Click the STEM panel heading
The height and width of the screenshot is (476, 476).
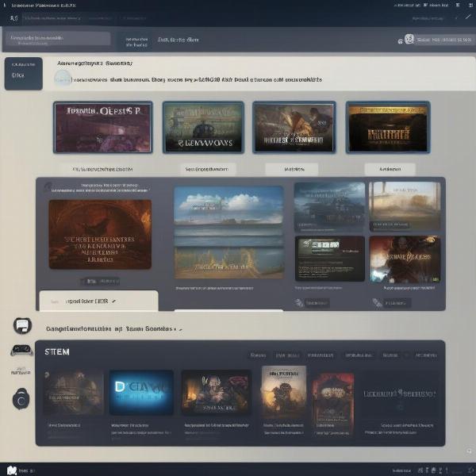click(57, 351)
